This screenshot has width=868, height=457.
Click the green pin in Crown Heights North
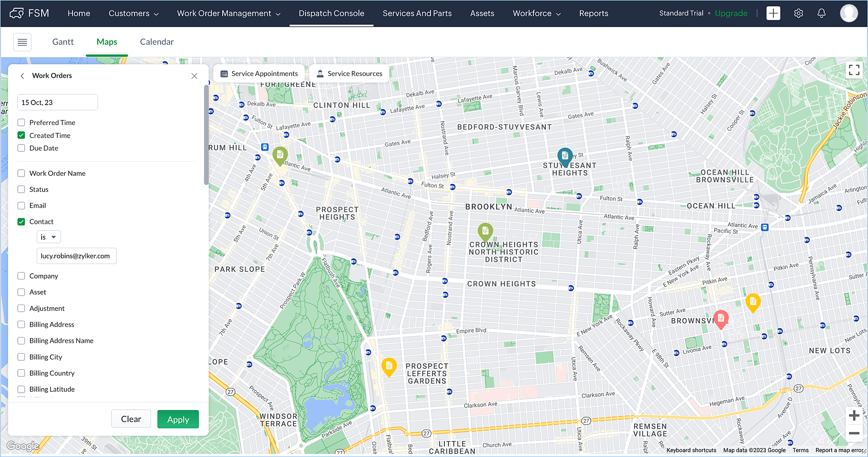pyautogui.click(x=485, y=232)
